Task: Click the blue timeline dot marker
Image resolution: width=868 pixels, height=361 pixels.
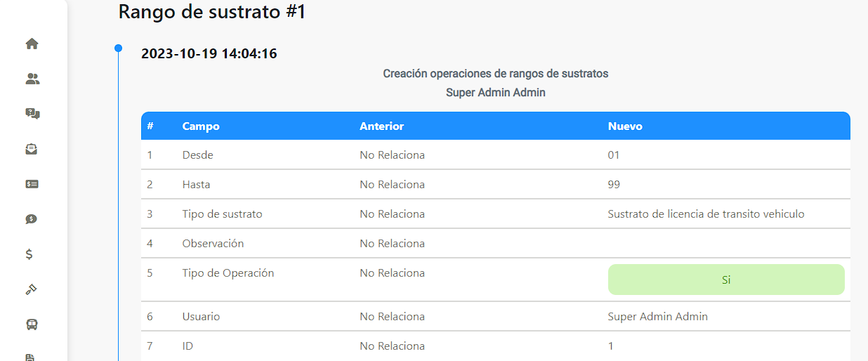Action: pos(118,48)
